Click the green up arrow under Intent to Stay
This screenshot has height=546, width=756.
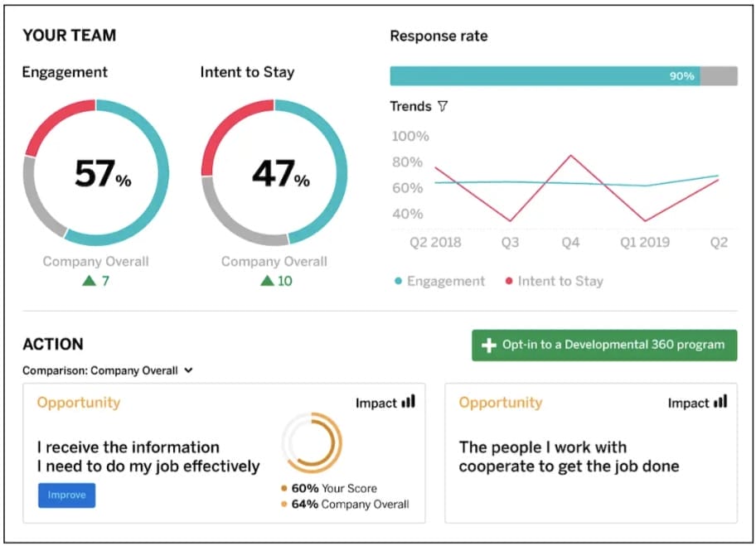[267, 281]
